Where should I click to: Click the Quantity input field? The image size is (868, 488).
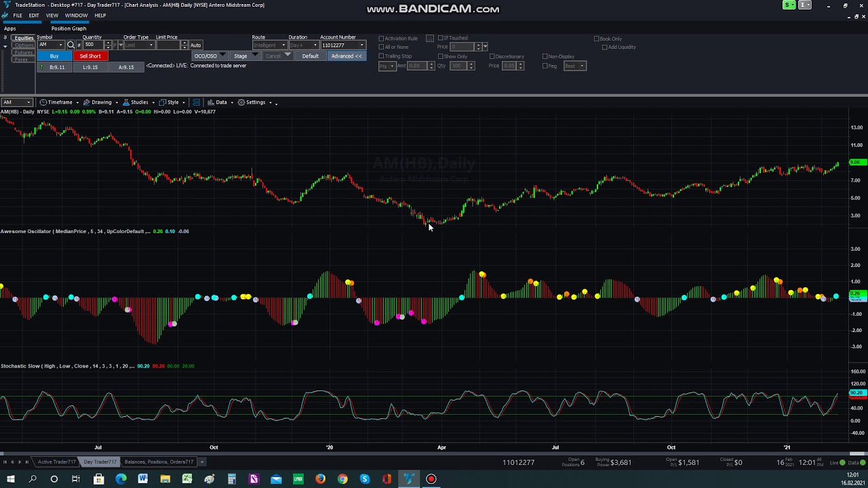(92, 45)
